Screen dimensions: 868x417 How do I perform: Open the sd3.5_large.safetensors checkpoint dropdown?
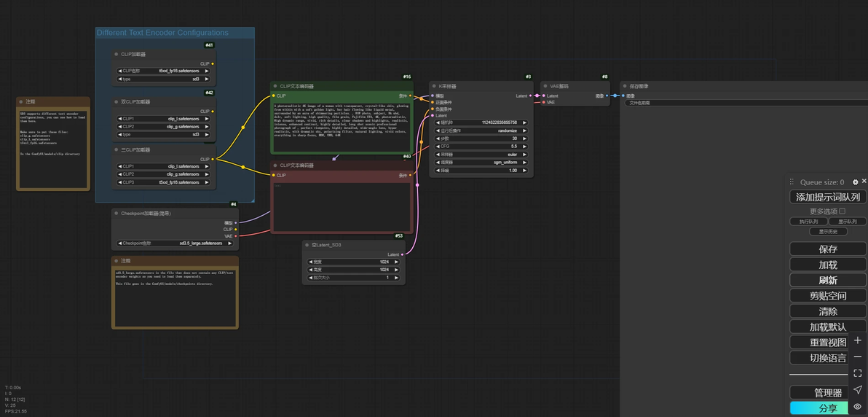click(x=175, y=243)
